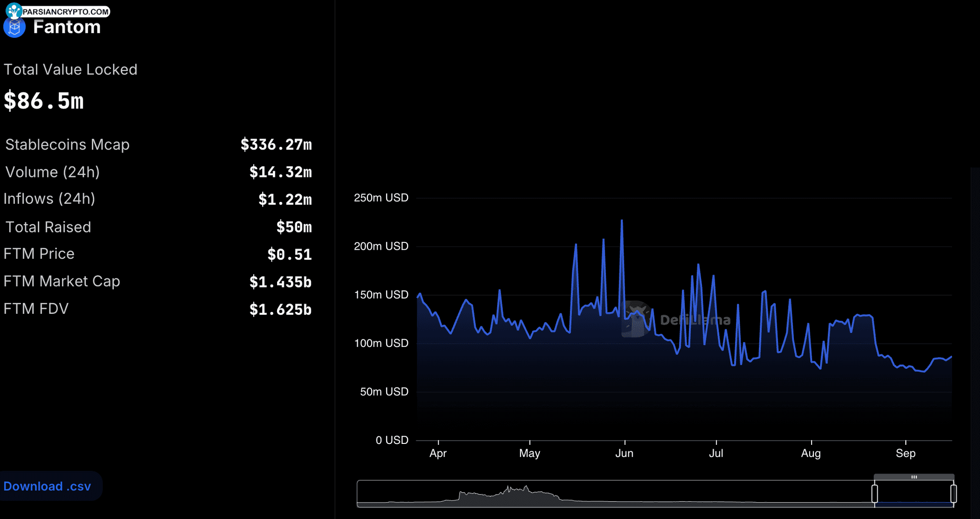Click the ParsianCrypto watermark logo
Screen dimensions: 980x519
tap(14, 10)
